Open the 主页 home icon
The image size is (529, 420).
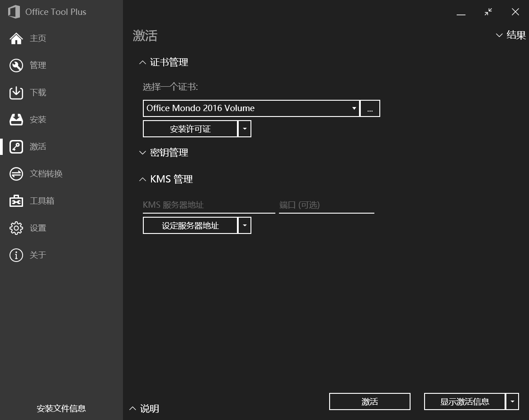point(16,38)
